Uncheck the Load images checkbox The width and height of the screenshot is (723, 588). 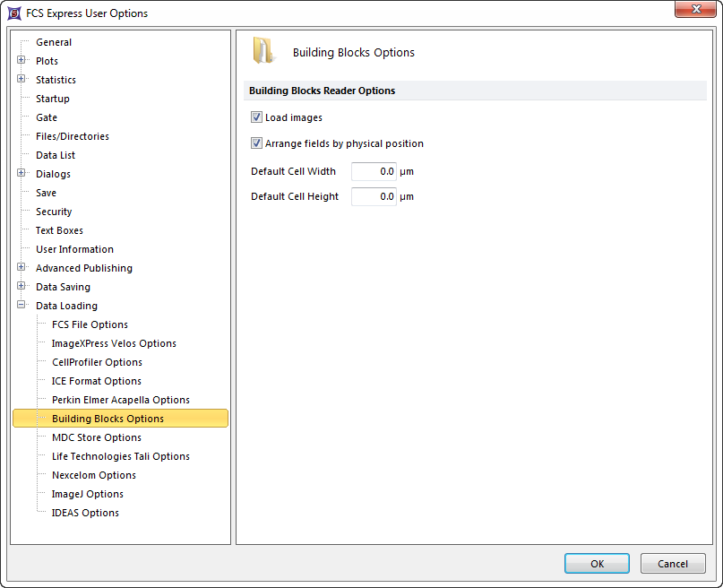pyautogui.click(x=257, y=117)
